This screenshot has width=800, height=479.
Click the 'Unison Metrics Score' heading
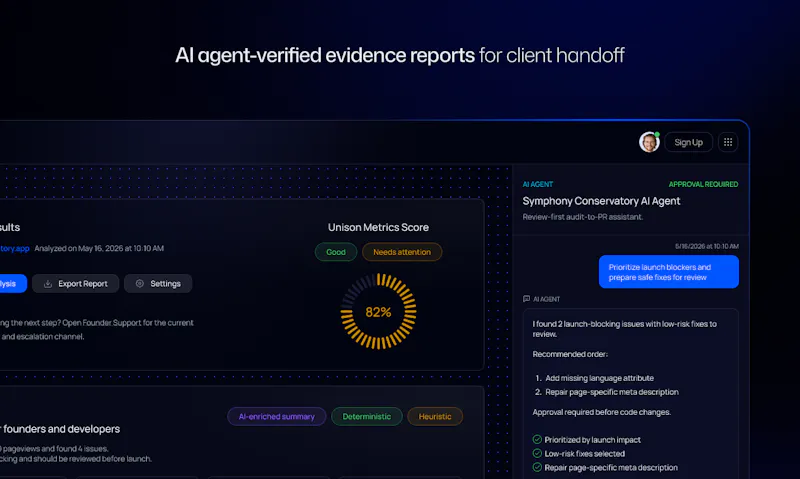click(378, 228)
